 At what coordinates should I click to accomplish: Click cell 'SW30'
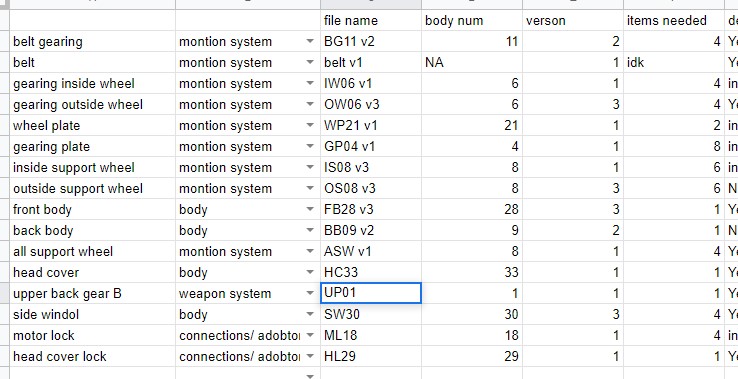(x=371, y=314)
